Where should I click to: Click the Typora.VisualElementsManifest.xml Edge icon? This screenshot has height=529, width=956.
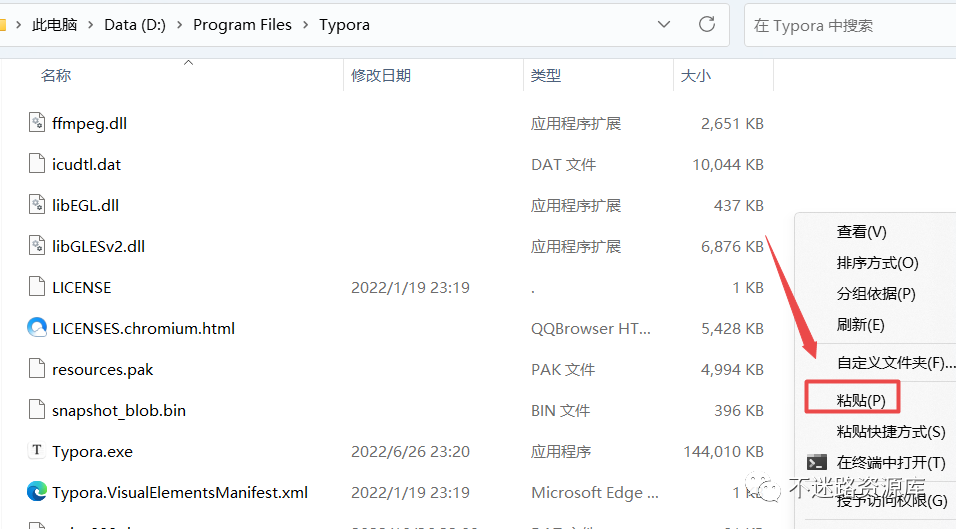(37, 491)
